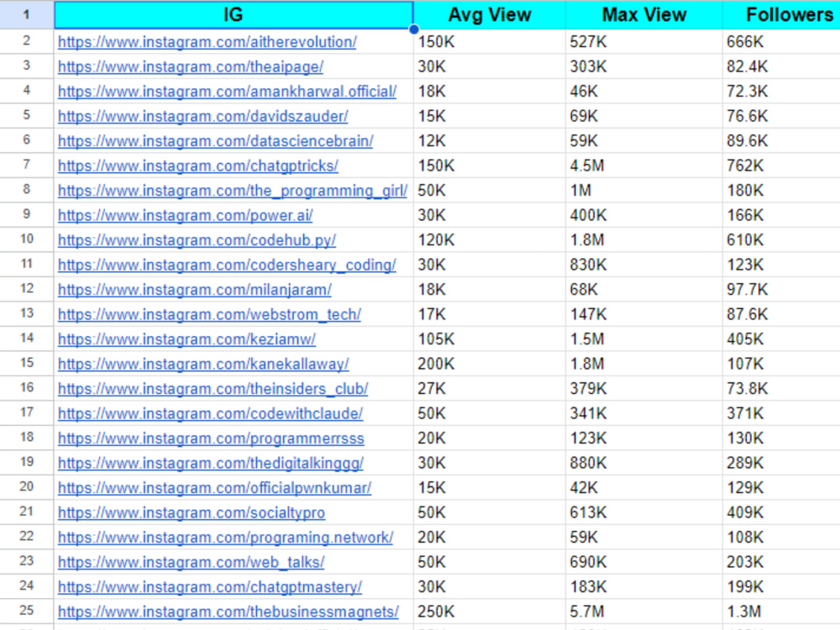Select Max View cell 1.5M
Screen dimensions: 840x630
[644, 339]
